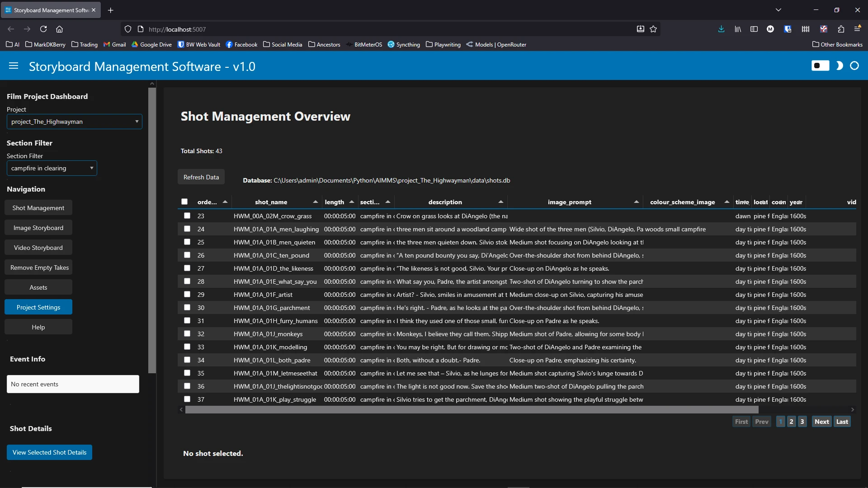Open the Bitwarden extension icon
868x488 pixels.
click(788, 29)
